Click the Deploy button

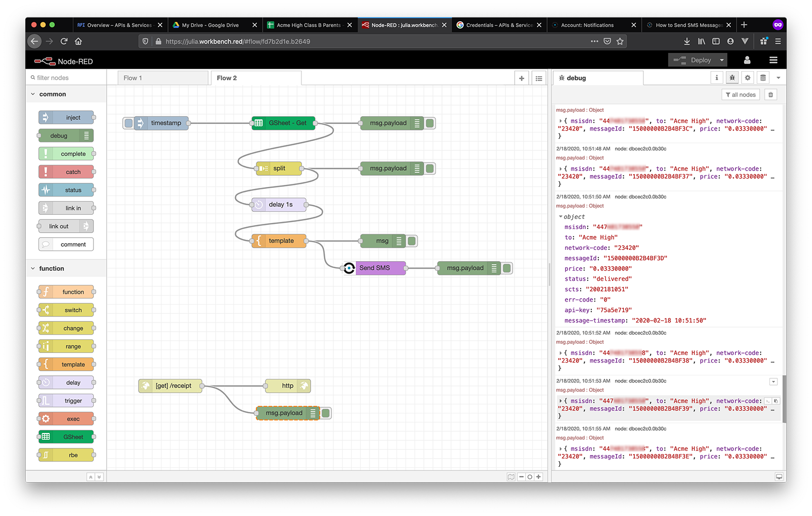click(x=692, y=60)
